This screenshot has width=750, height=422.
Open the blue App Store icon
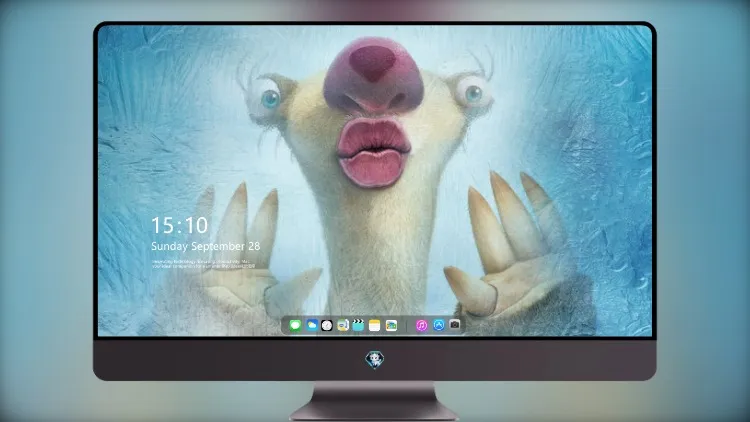click(439, 325)
